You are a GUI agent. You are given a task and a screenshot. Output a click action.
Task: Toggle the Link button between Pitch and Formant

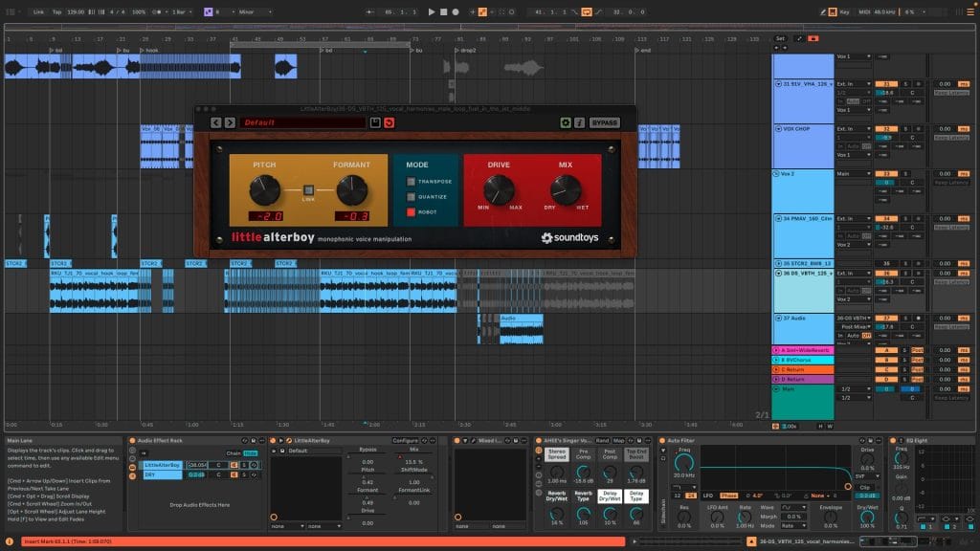coord(309,190)
